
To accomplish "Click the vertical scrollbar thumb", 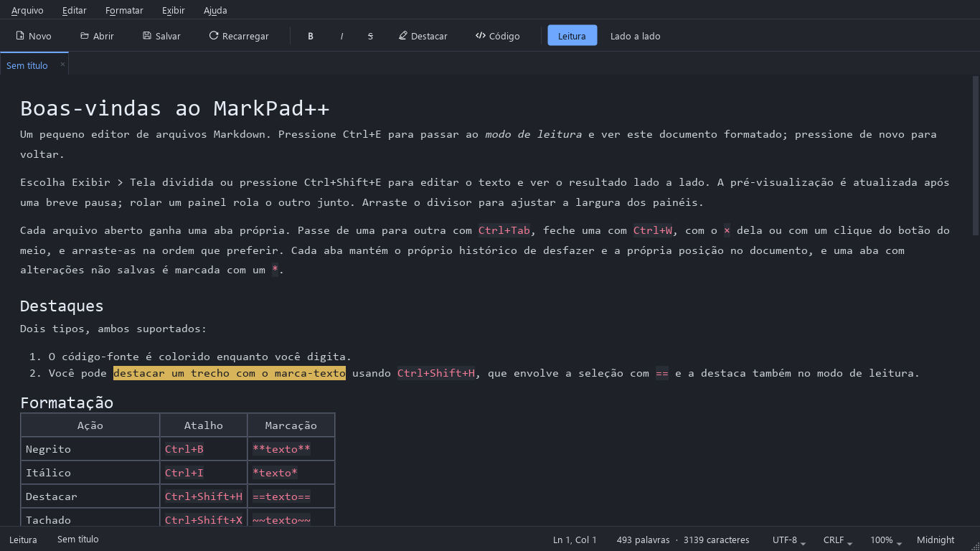I will 976,156.
